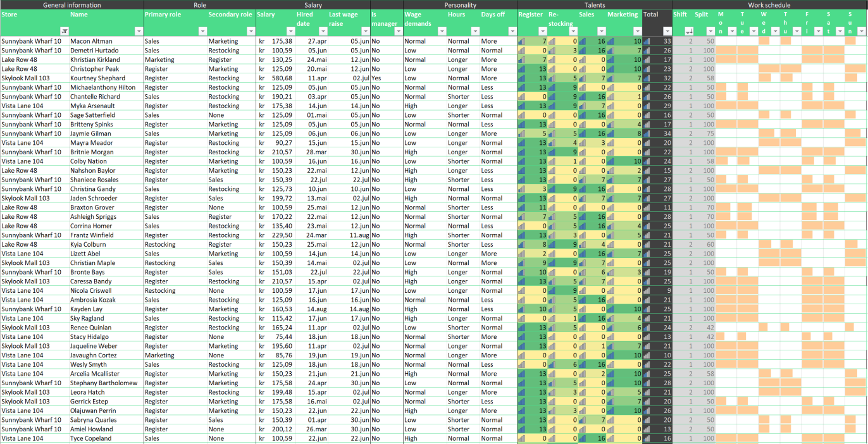Open the Wed schedule filter dropdown
Image resolution: width=868 pixels, height=444 pixels.
pos(775,31)
